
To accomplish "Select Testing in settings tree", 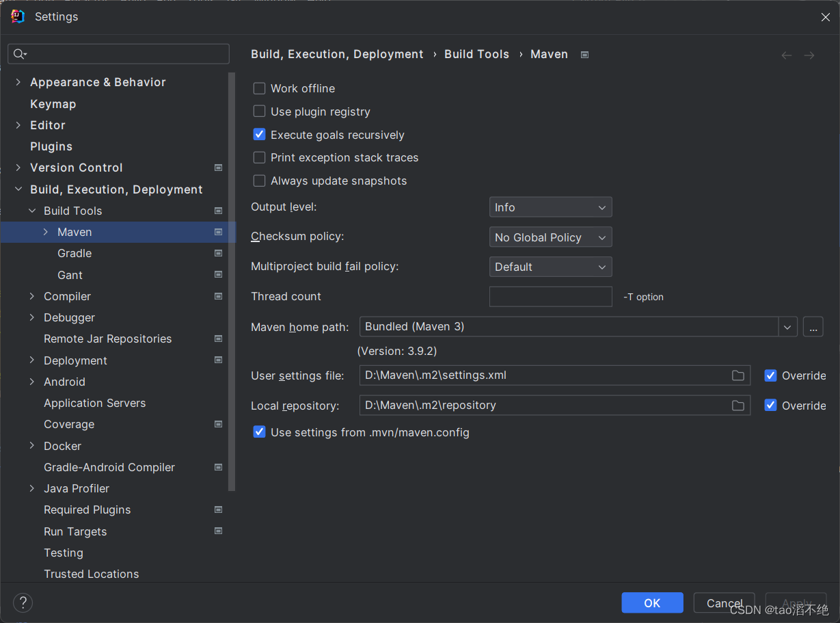I will pos(64,553).
